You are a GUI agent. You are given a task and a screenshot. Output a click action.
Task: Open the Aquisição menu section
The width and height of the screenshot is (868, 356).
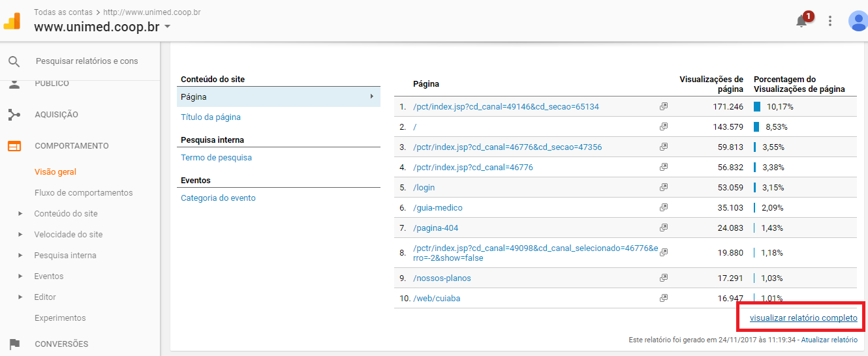click(x=56, y=115)
